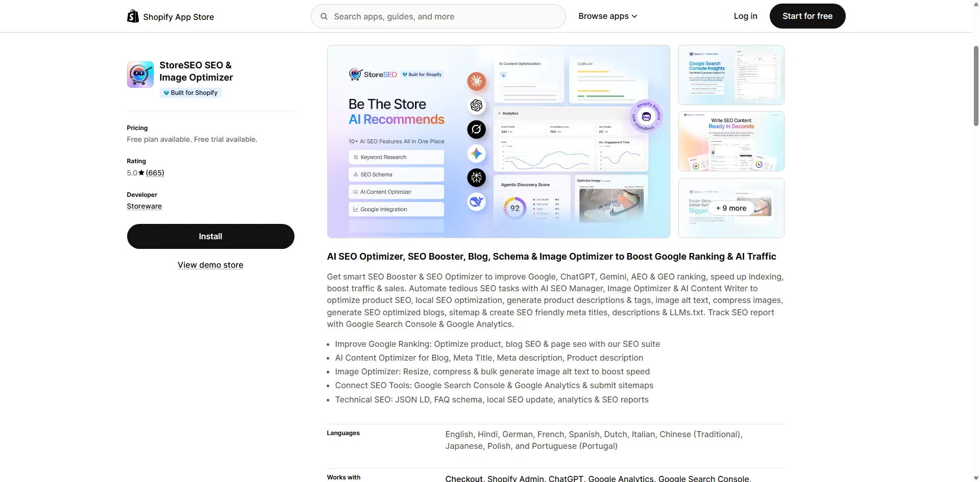Open the (665) reviews link
The height and width of the screenshot is (482, 980).
(155, 173)
